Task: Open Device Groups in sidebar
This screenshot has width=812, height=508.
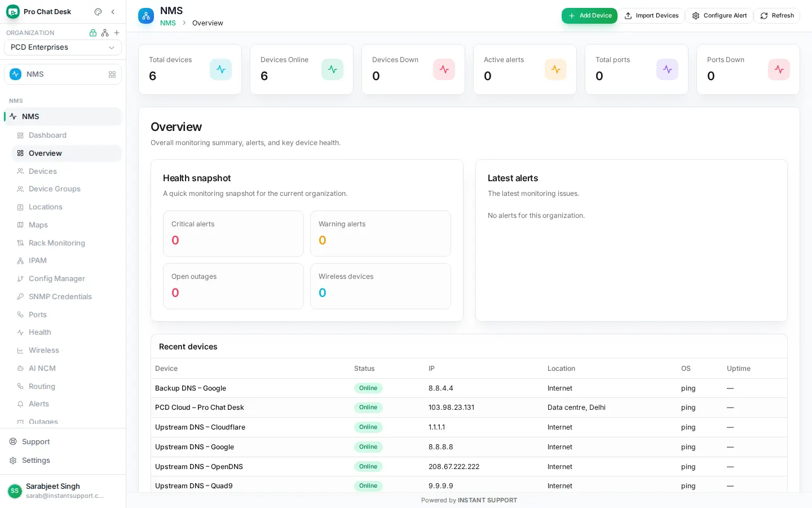Action: pos(67,189)
